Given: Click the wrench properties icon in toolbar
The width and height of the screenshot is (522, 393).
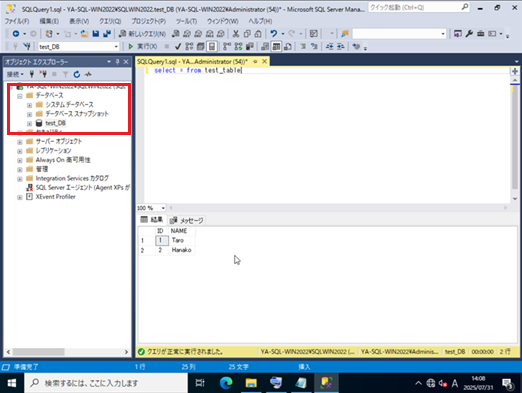Looking at the screenshot, I should point(469,34).
